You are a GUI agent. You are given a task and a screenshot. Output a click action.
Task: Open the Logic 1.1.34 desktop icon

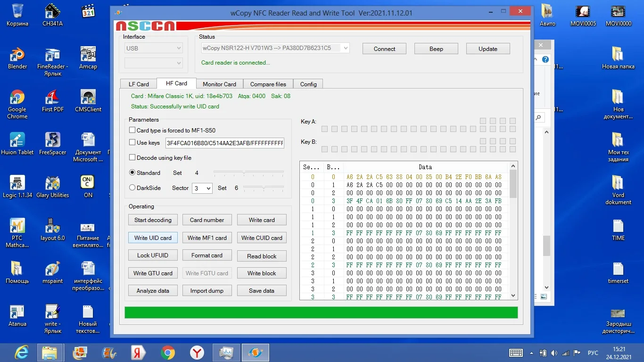tap(17, 187)
